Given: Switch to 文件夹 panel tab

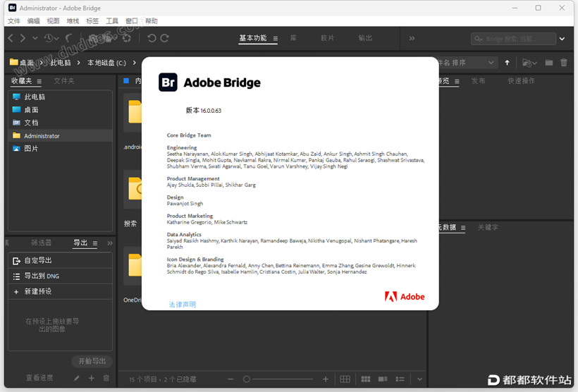Looking at the screenshot, I should tap(63, 81).
